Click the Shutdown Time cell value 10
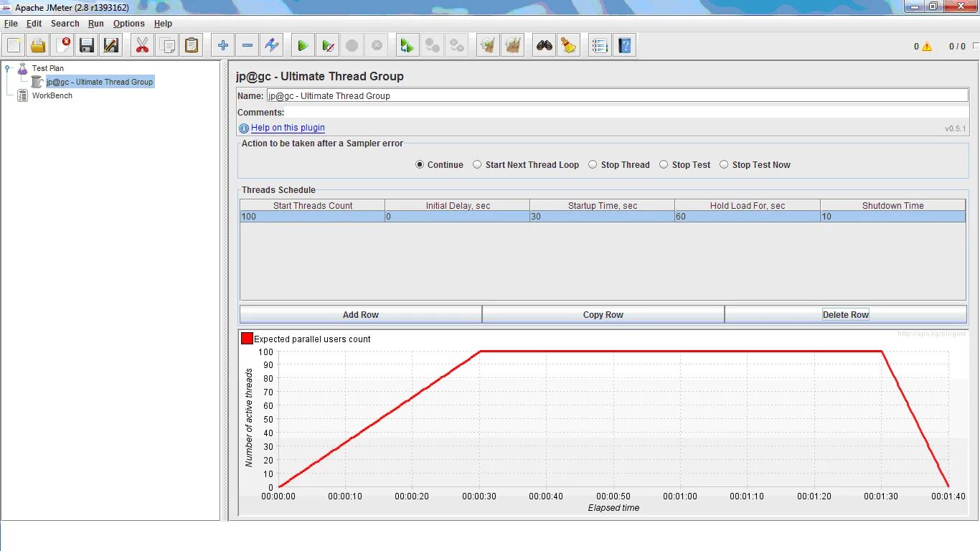 coord(892,217)
